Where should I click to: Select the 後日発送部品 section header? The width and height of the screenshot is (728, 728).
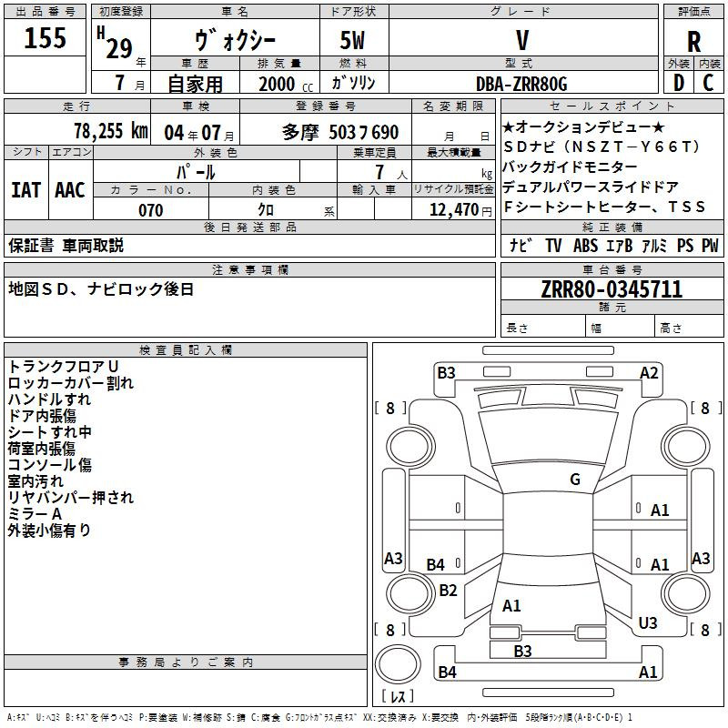pyautogui.click(x=249, y=227)
